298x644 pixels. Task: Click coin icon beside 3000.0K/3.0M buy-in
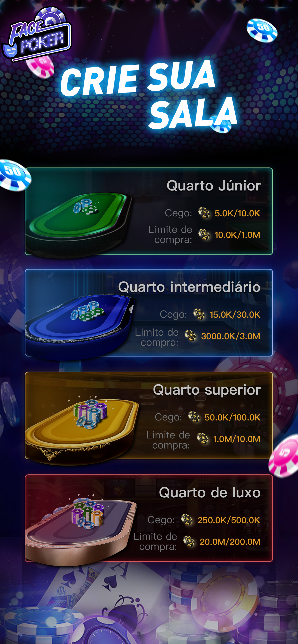click(x=190, y=336)
